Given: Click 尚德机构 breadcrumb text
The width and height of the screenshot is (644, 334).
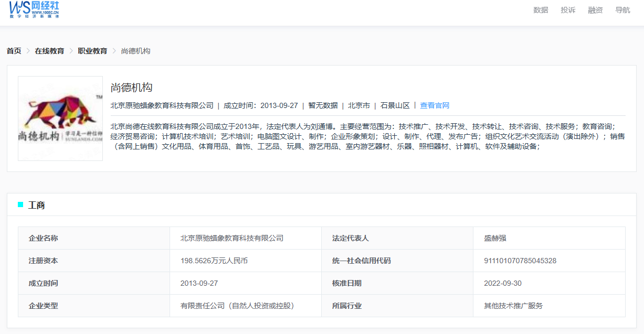Looking at the screenshot, I should click(135, 51).
